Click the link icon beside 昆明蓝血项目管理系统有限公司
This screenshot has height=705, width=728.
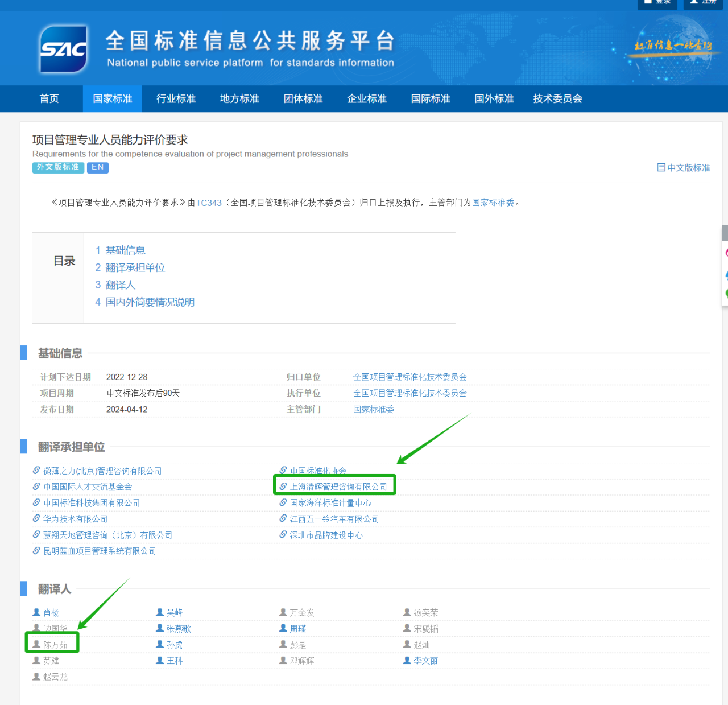pyautogui.click(x=36, y=551)
